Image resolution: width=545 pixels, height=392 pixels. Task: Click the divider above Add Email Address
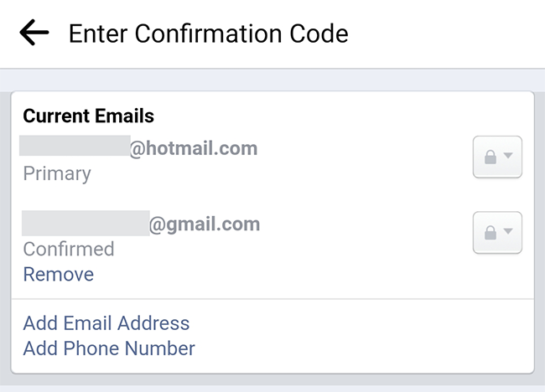tap(272, 298)
